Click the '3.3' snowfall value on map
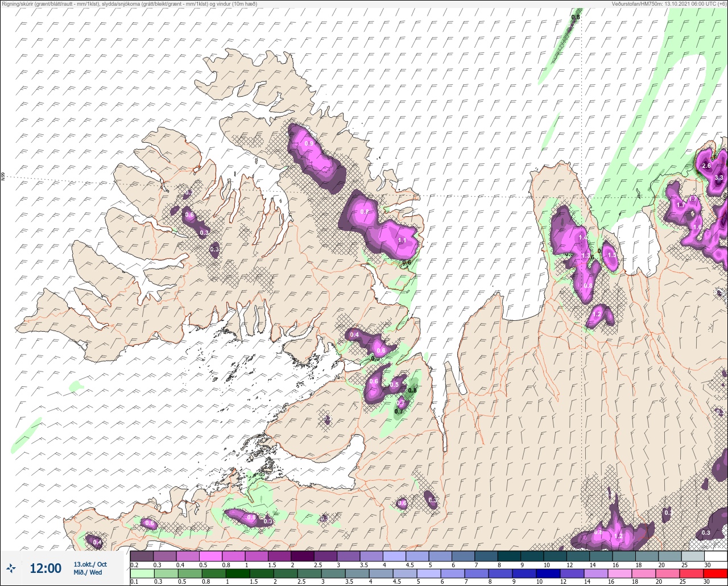This screenshot has width=728, height=586. (718, 178)
